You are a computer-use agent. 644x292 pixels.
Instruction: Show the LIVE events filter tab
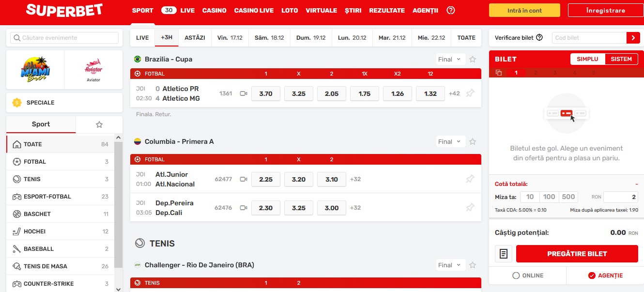[x=142, y=38]
